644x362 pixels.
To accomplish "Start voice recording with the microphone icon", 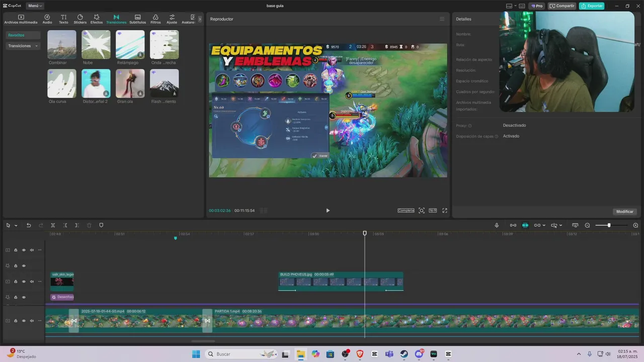I will (497, 225).
